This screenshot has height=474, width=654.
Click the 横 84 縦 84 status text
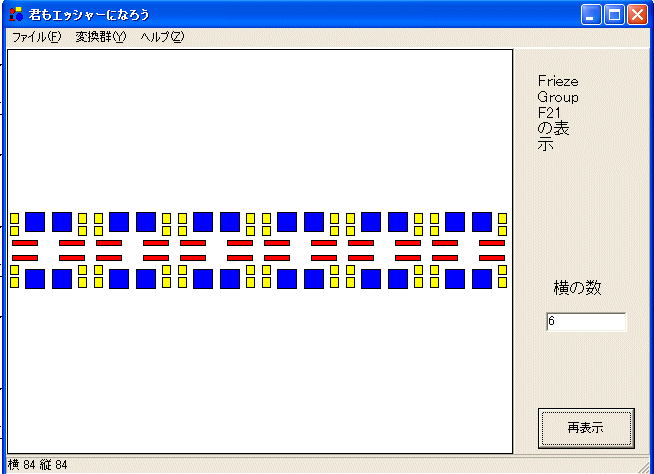[x=38, y=465]
